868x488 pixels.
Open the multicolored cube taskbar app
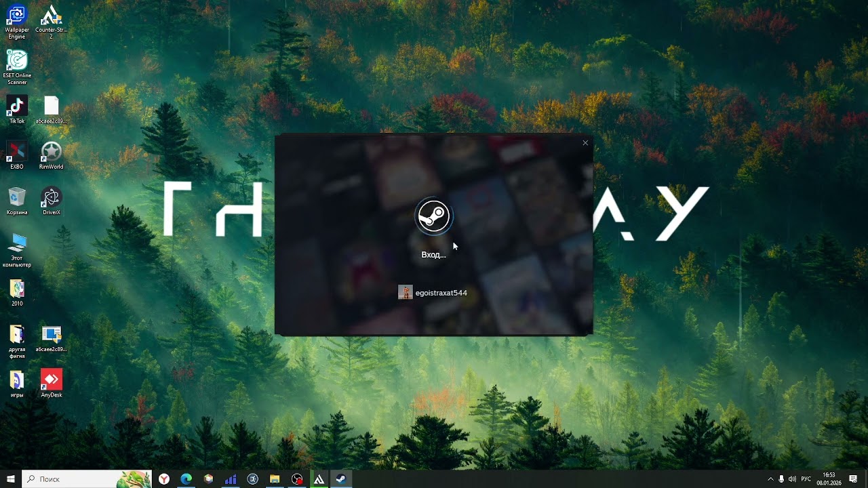[209, 479]
